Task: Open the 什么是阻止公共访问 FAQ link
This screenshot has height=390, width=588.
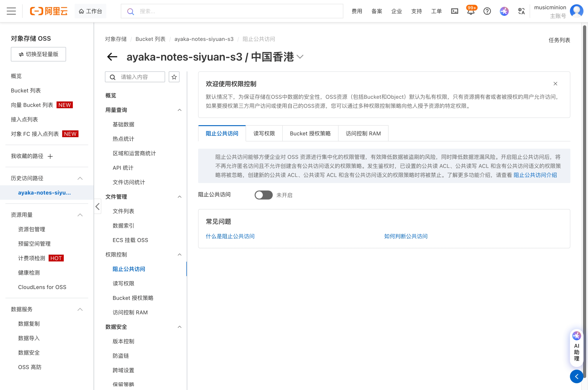Action: coord(230,236)
